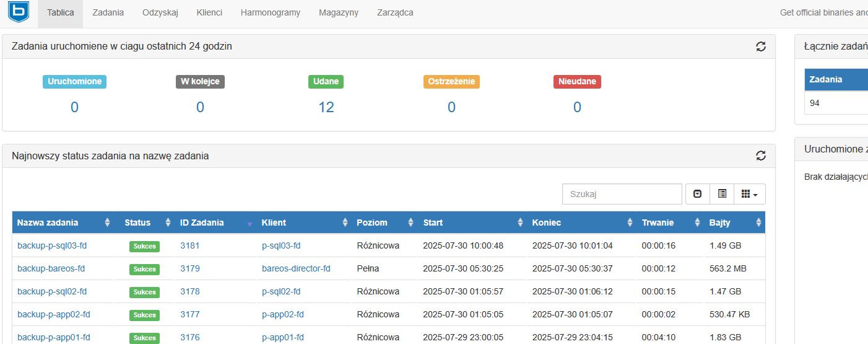Sort by Nazwa zadania column arrows
This screenshot has width=868, height=344.
pos(107,223)
